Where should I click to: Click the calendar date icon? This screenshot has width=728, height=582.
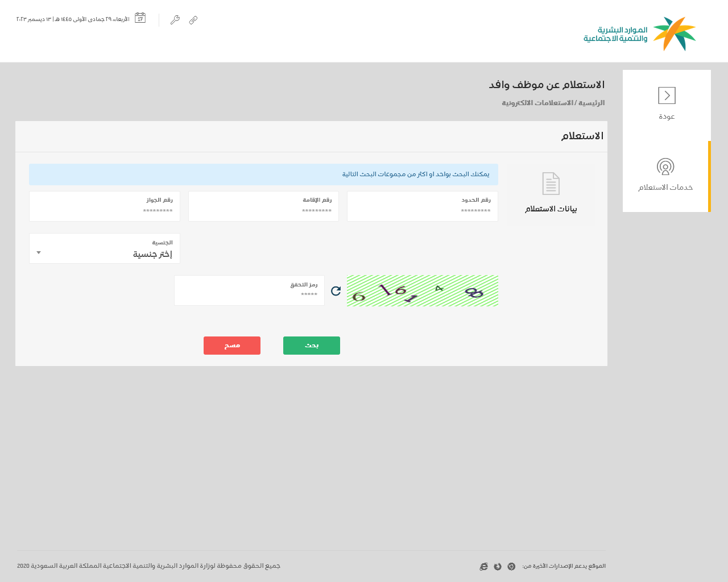140,18
